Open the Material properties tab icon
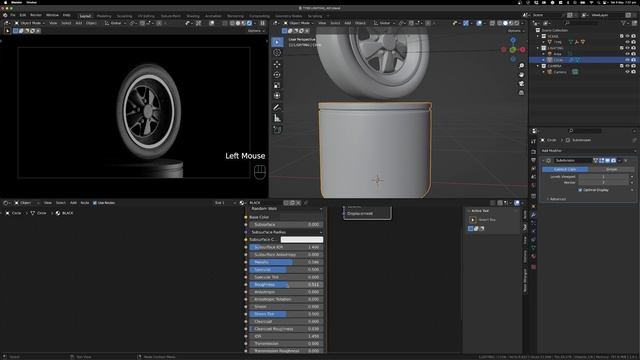The image size is (640, 360). (x=533, y=256)
